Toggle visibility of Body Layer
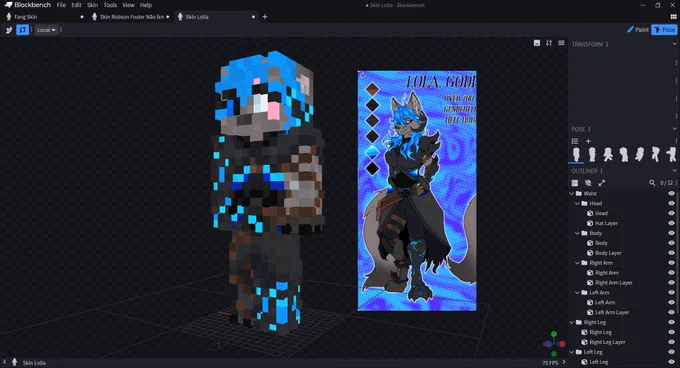The height and width of the screenshot is (368, 680). 671,253
